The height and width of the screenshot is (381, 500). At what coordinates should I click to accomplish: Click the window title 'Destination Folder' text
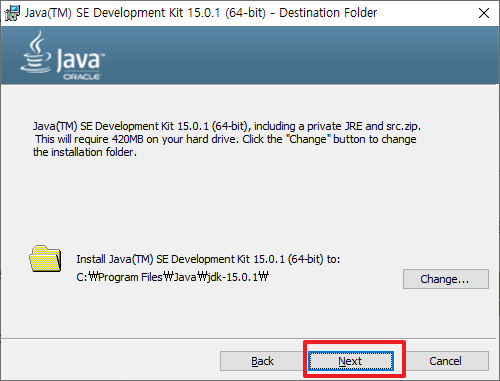click(328, 13)
